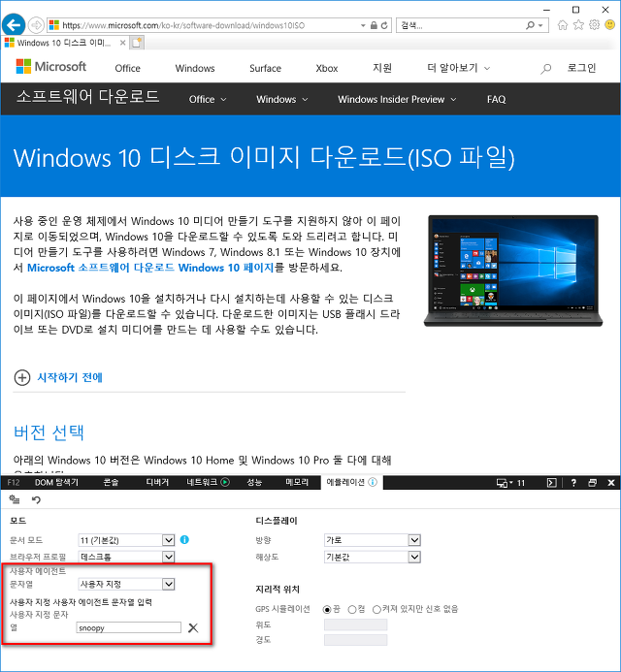The image size is (621, 672).
Task: Open 문서 모드 dropdown showing 11 (기본값)
Action: click(x=126, y=540)
